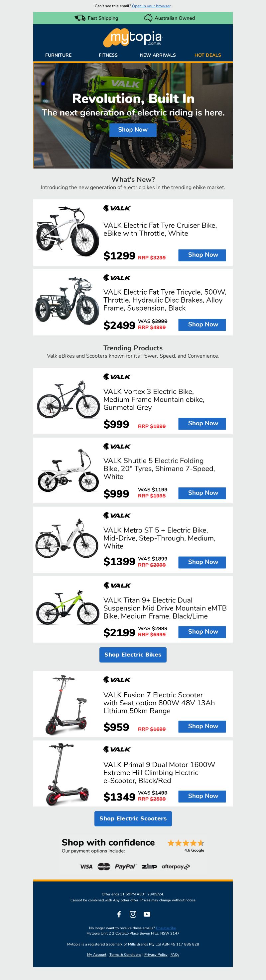This screenshot has width=266, height=980.
Task: Open the HOT DEALS menu item
Action: (x=208, y=55)
